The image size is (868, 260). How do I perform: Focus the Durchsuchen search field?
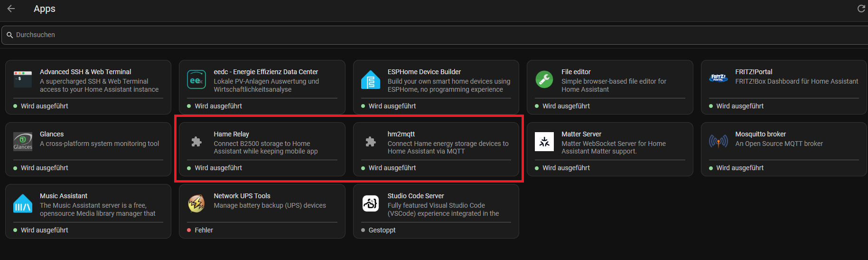435,35
